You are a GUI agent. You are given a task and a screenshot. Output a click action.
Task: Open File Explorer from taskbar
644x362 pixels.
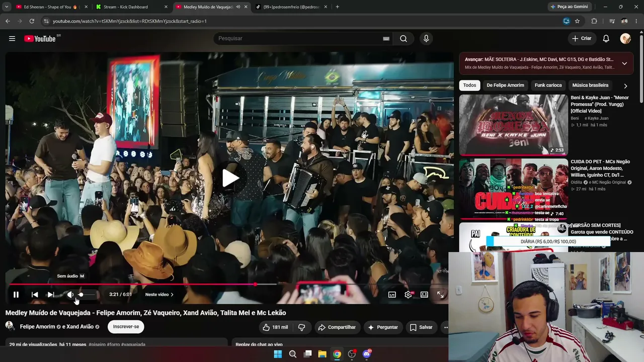(x=323, y=354)
